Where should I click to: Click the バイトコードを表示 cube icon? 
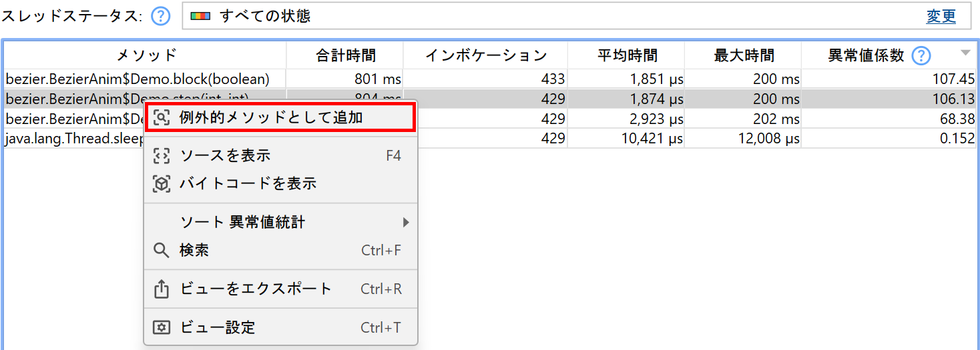pos(162,184)
